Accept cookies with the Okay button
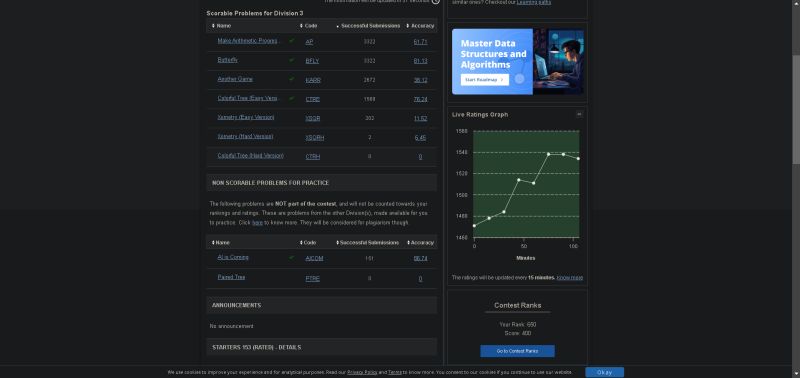 tap(605, 372)
